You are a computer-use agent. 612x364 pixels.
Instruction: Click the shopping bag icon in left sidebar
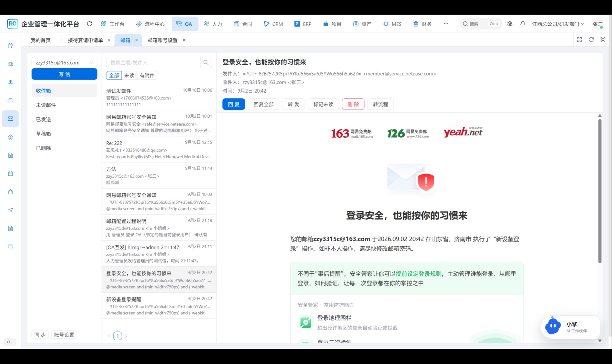point(10,192)
